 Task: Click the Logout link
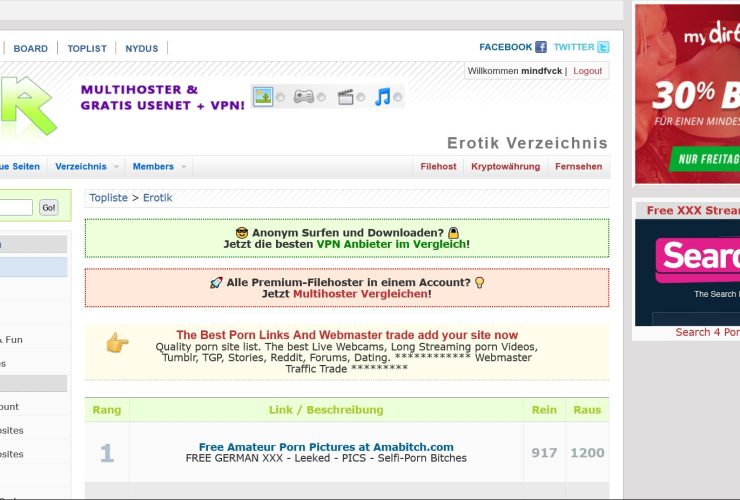click(588, 71)
